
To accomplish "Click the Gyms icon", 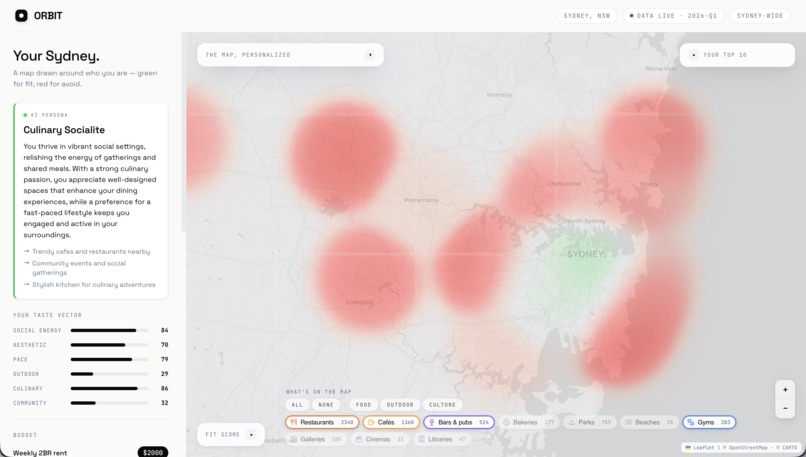I will coord(691,422).
